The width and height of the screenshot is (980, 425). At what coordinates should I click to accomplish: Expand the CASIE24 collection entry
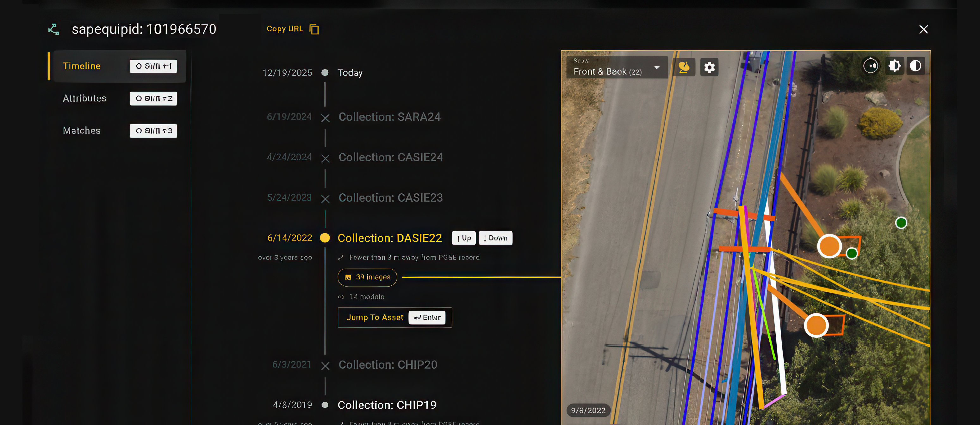(390, 157)
